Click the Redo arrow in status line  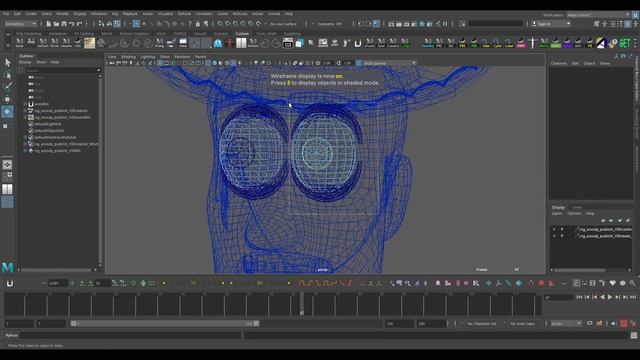click(x=80, y=24)
